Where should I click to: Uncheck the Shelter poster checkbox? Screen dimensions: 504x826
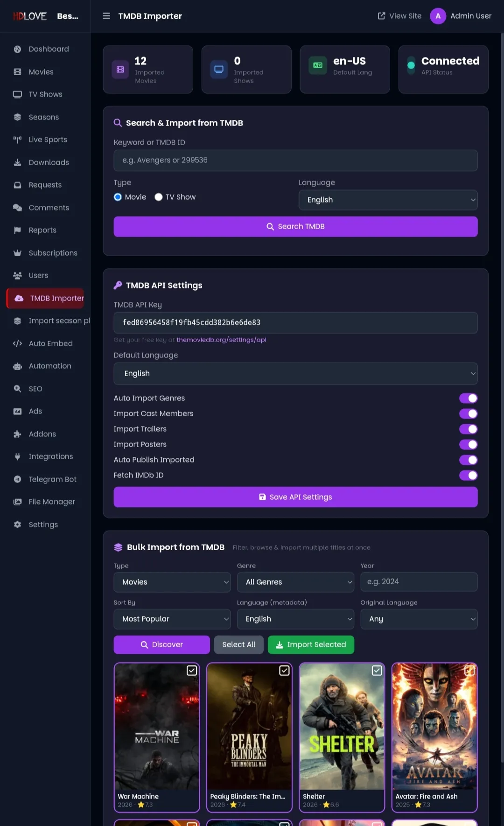pos(377,671)
